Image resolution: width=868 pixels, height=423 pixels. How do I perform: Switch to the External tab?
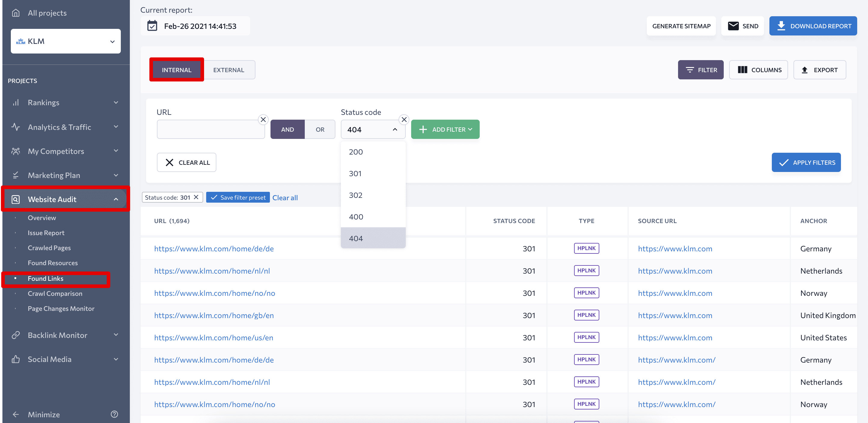pos(229,70)
